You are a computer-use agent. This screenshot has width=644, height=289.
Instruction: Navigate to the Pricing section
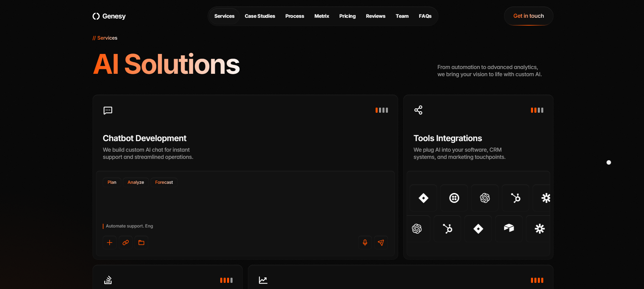coord(347,16)
